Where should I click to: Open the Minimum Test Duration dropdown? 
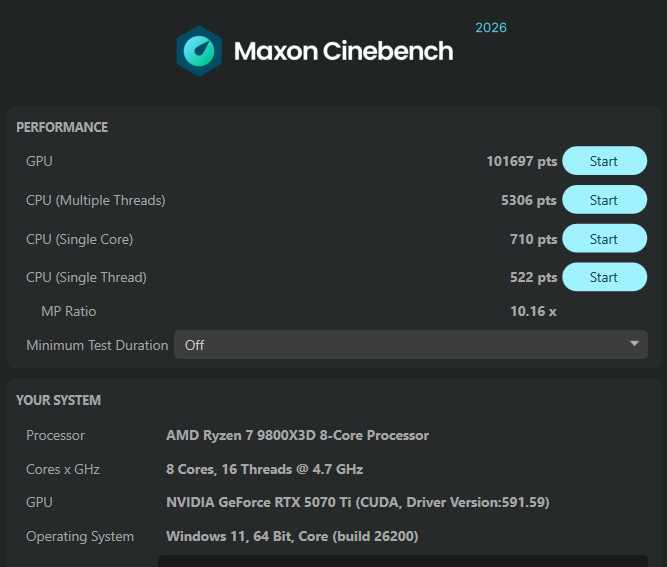[411, 345]
